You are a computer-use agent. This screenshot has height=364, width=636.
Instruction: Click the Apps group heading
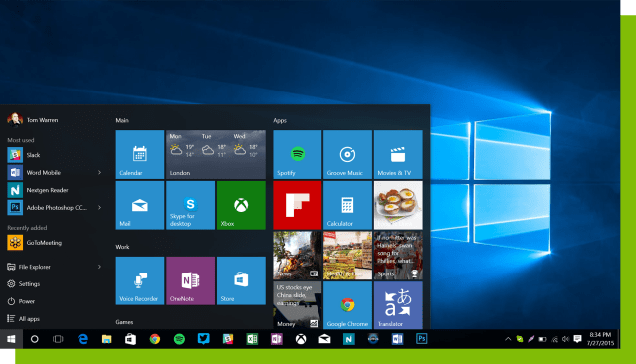coord(280,120)
